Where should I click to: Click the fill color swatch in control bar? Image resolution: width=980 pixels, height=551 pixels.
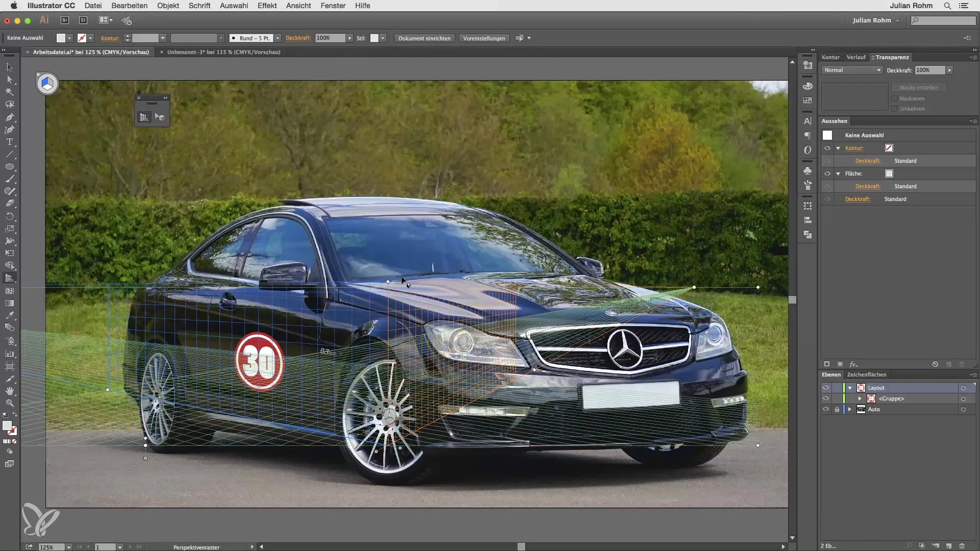click(x=61, y=38)
